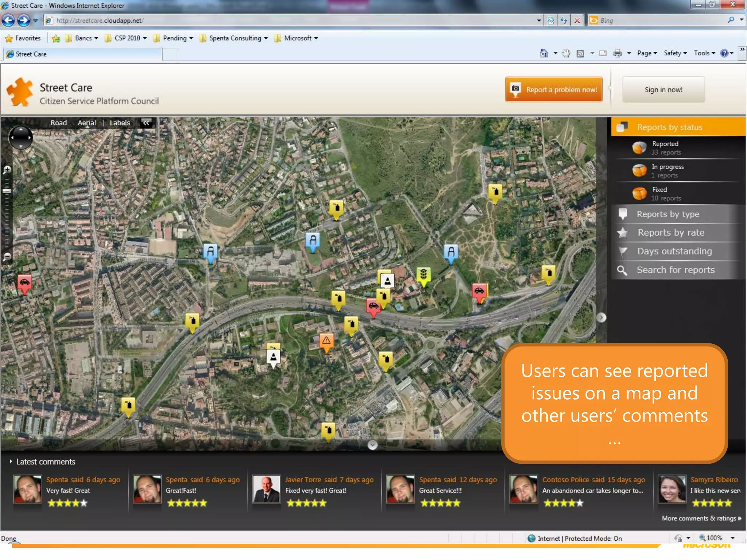747x560 pixels.
Task: Open the Page menu dropdown
Action: pos(647,53)
